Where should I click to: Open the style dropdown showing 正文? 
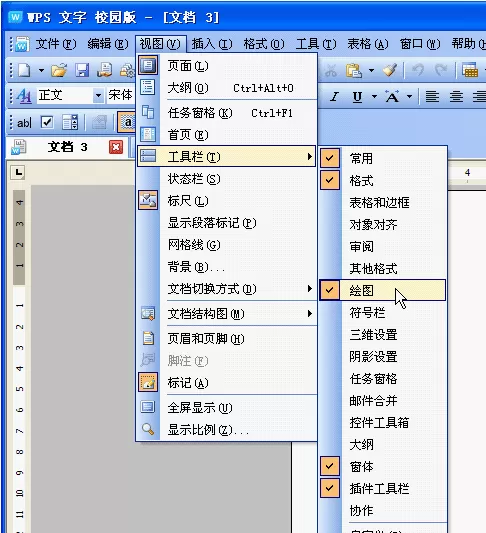[98, 96]
